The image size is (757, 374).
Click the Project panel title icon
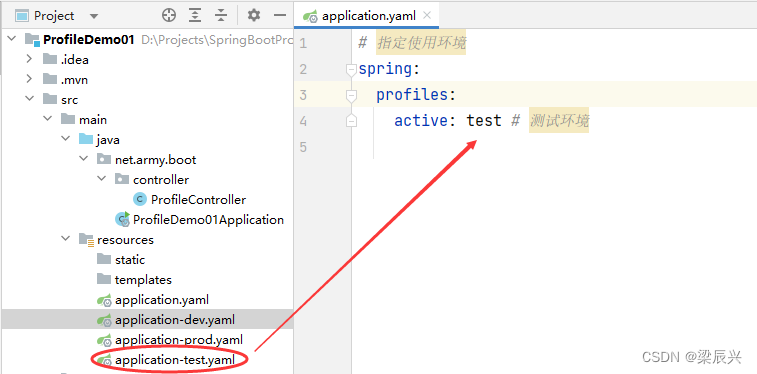[x=22, y=16]
